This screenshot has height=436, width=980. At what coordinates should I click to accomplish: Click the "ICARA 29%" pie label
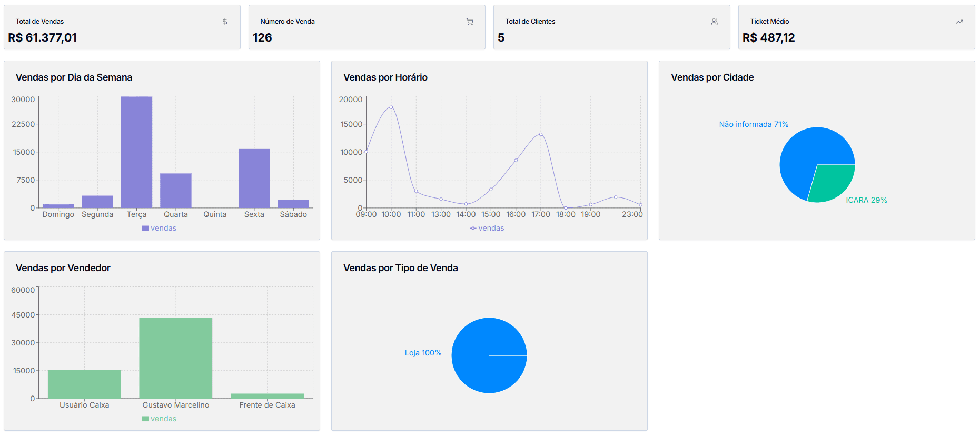tap(866, 200)
